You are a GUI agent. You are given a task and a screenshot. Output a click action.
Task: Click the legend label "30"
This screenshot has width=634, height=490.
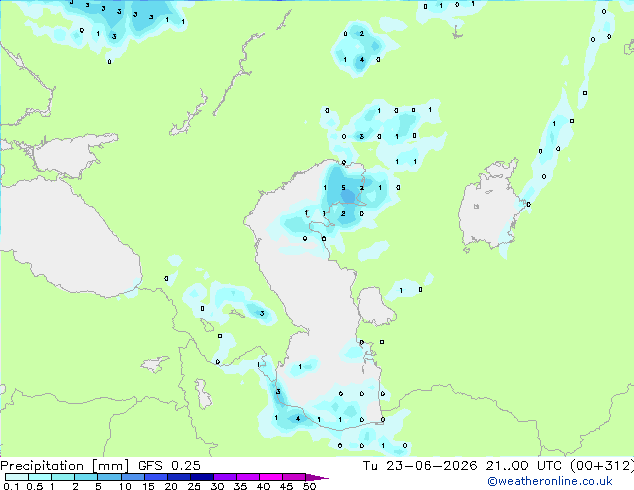217,486
